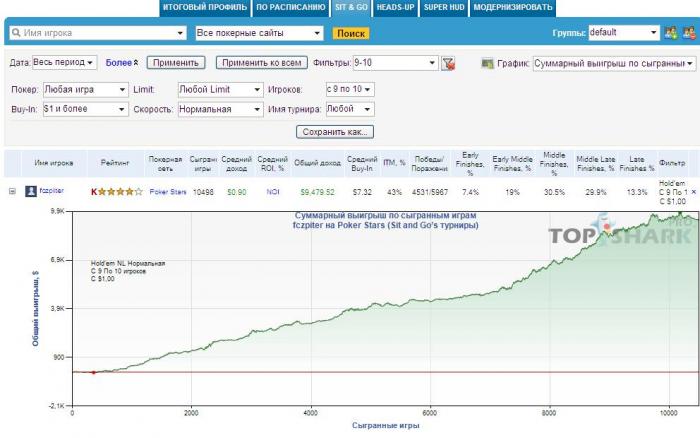This screenshot has height=438, width=700.
Task: Click the Poker Stars network link
Action: point(168,192)
